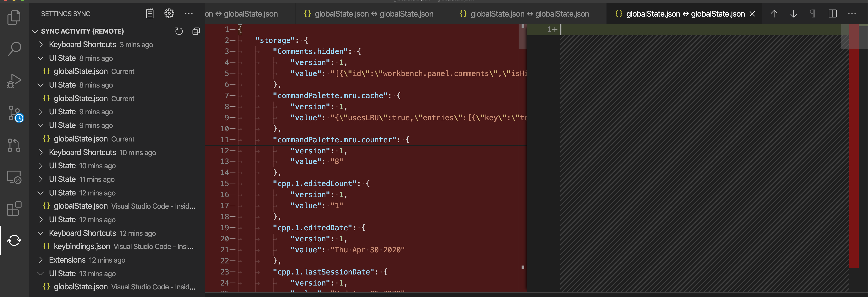Open the Extensions view icon
868x297 pixels.
pos(14,209)
